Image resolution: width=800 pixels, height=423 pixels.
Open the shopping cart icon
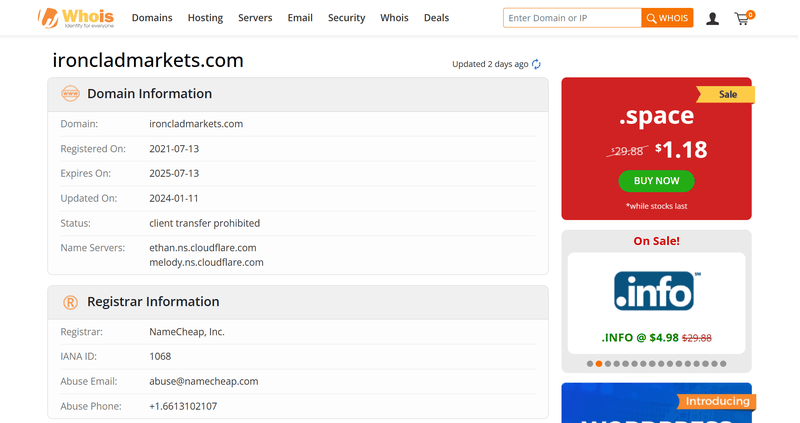(x=743, y=18)
